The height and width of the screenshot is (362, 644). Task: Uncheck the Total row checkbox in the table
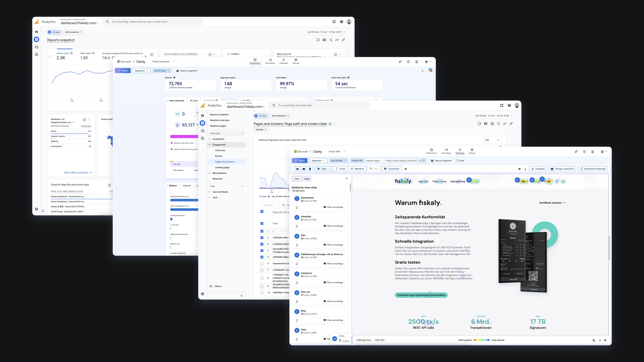pos(262,223)
